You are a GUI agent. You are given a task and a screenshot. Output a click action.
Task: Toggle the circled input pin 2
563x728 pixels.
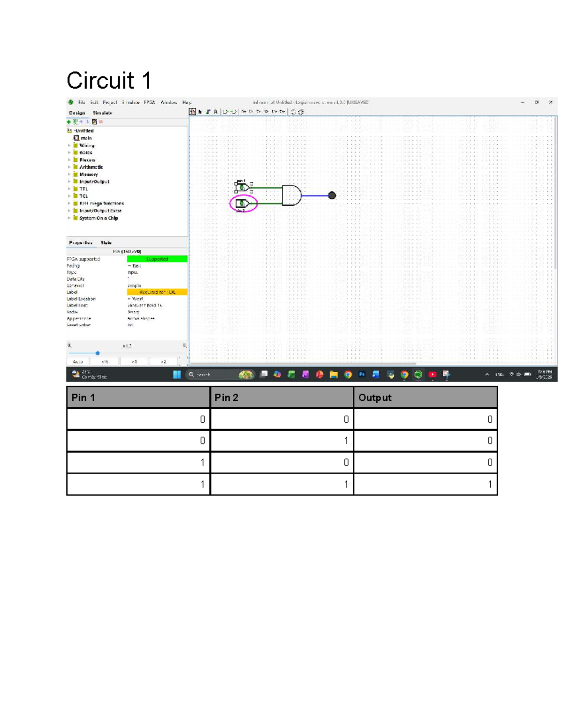(242, 203)
